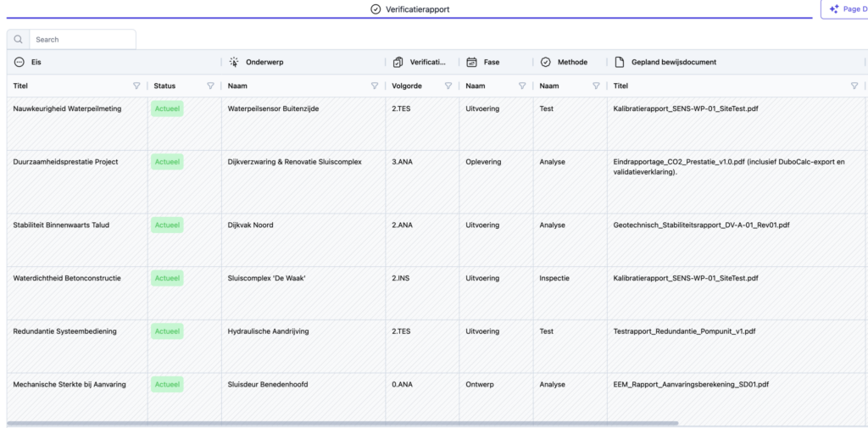Select the Verificatierapport tab
Screen dimensions: 868x428
pos(410,9)
